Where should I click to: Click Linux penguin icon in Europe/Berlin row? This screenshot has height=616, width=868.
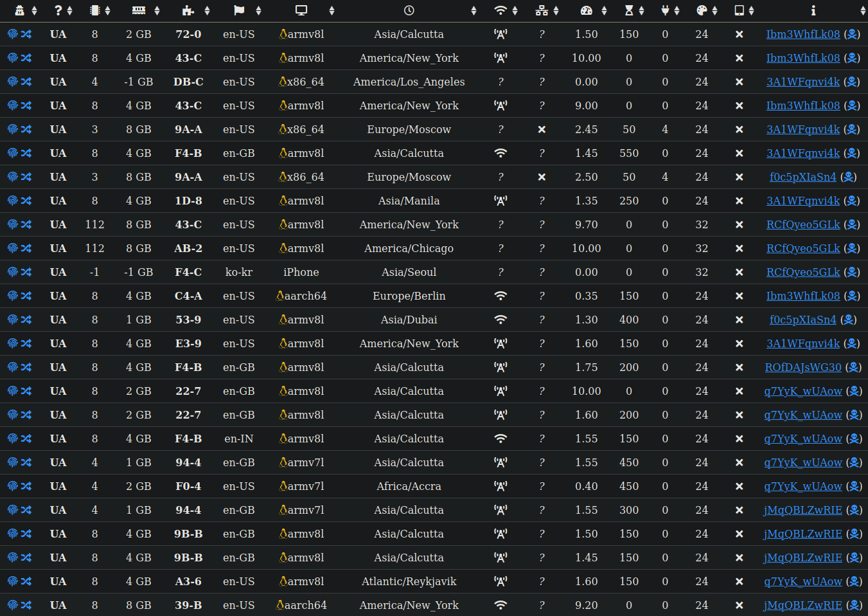280,296
